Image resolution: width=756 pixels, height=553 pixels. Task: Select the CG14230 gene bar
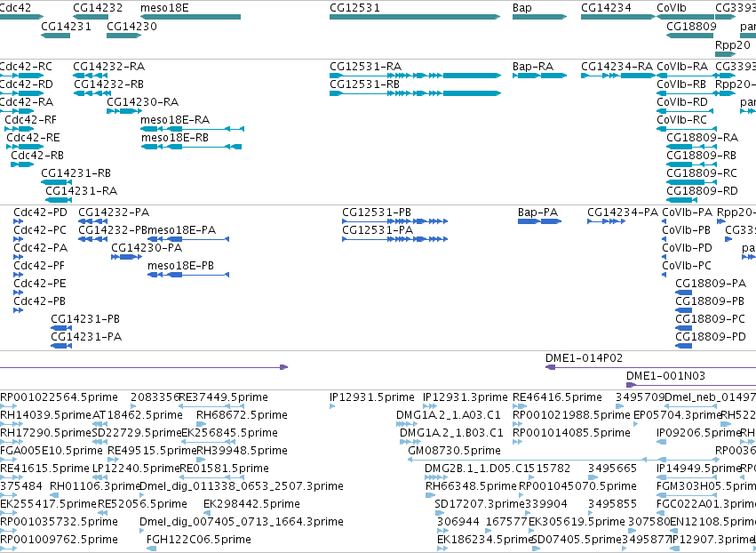[x=123, y=36]
